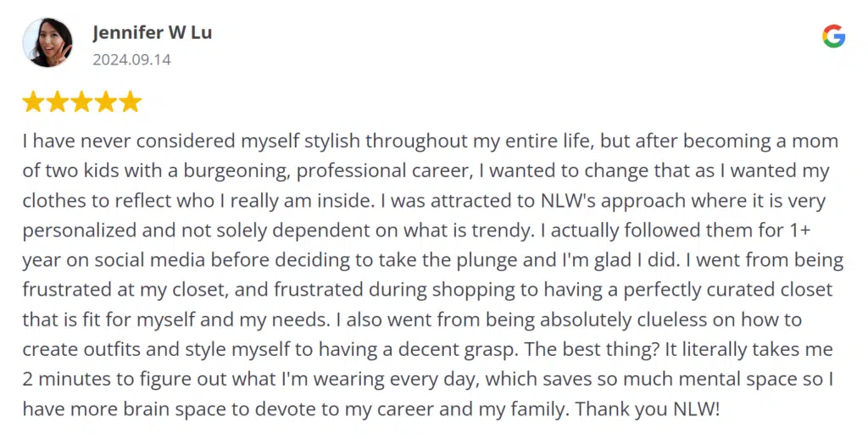
Task: Click the second gold rating star
Action: click(58, 102)
